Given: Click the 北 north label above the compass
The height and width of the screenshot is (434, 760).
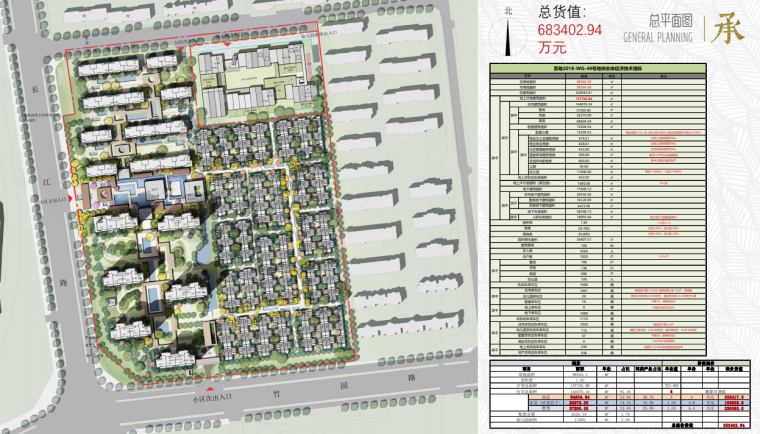Looking at the screenshot, I should (x=509, y=10).
